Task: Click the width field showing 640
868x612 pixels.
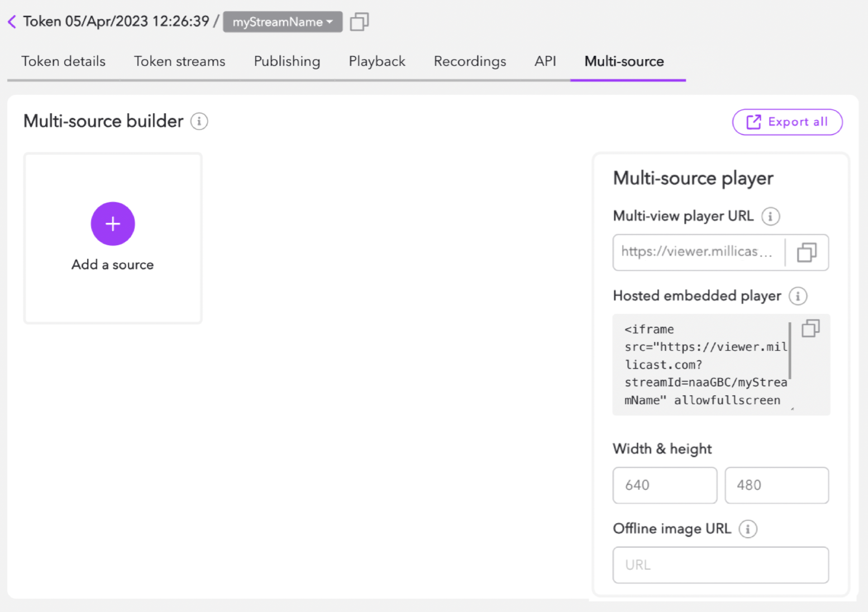Action: (665, 485)
